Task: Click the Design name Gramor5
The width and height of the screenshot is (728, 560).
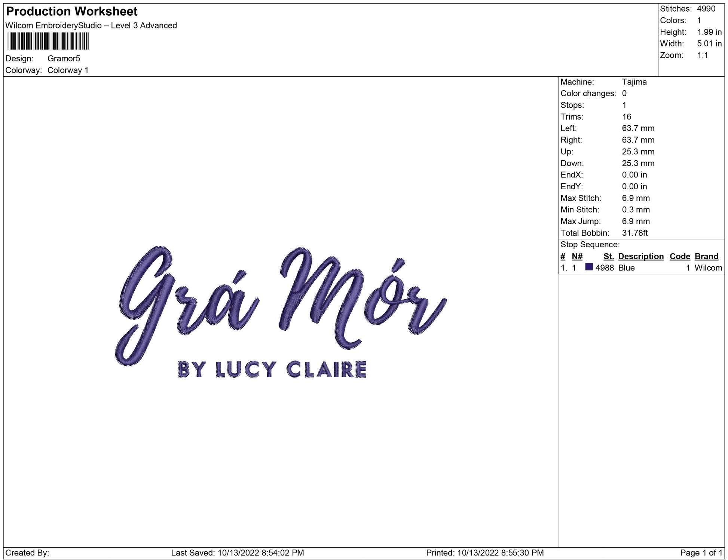Action: (64, 58)
